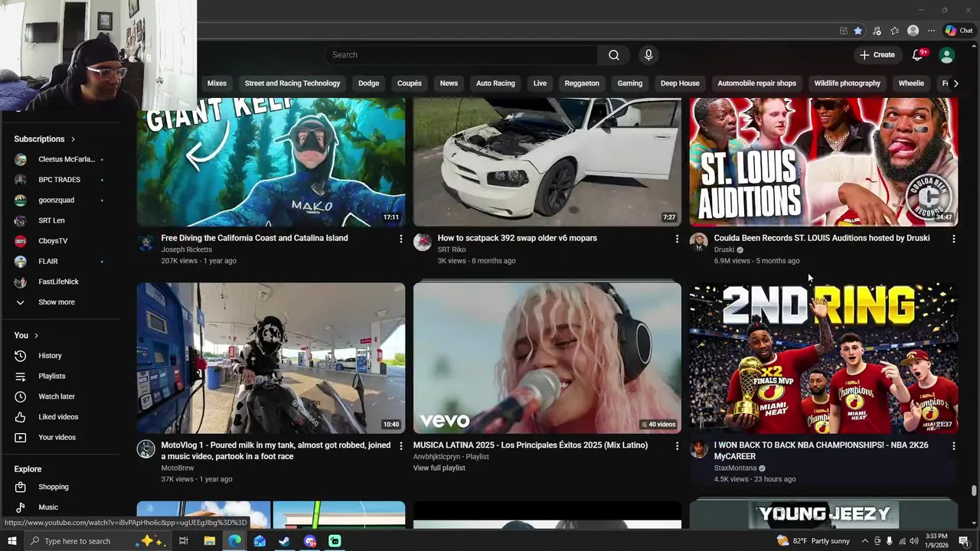Select the Mixes category chip
Screen dimensions: 980x551
[x=217, y=83]
